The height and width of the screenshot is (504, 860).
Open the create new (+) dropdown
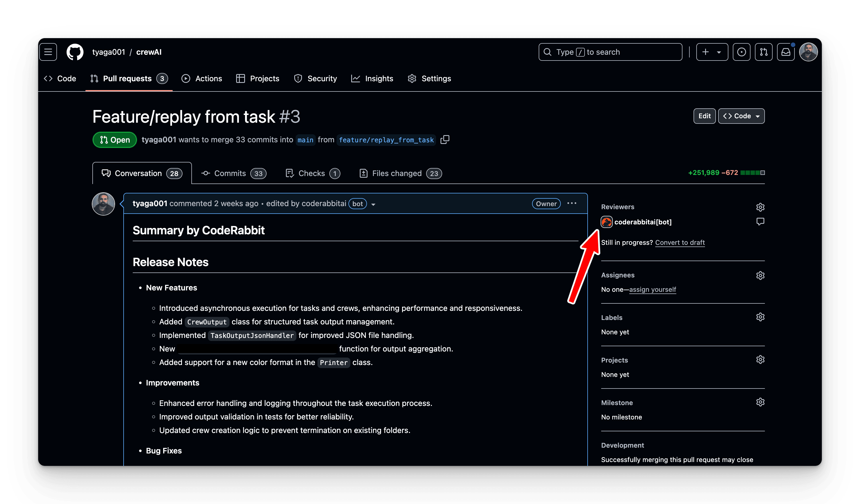pos(712,52)
